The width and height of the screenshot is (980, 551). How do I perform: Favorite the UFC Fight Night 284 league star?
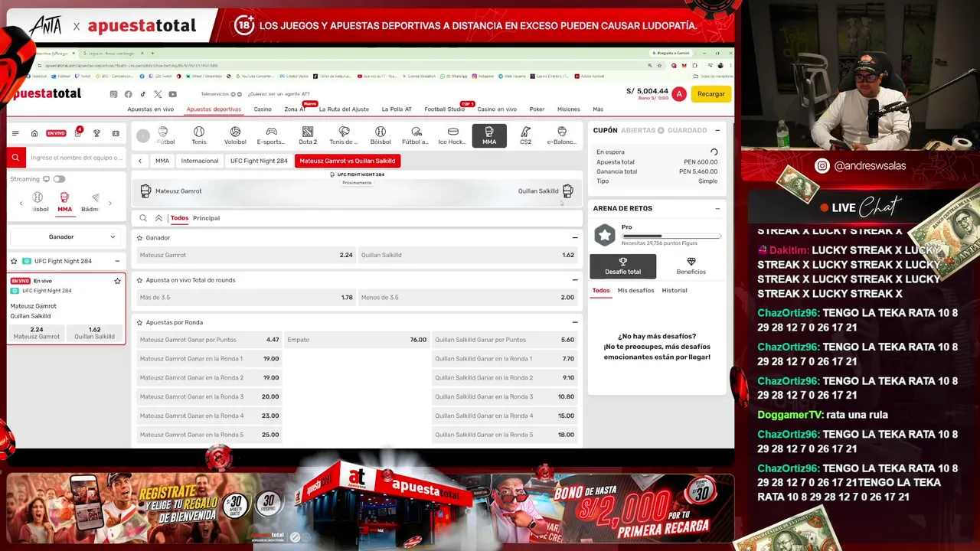click(x=14, y=261)
